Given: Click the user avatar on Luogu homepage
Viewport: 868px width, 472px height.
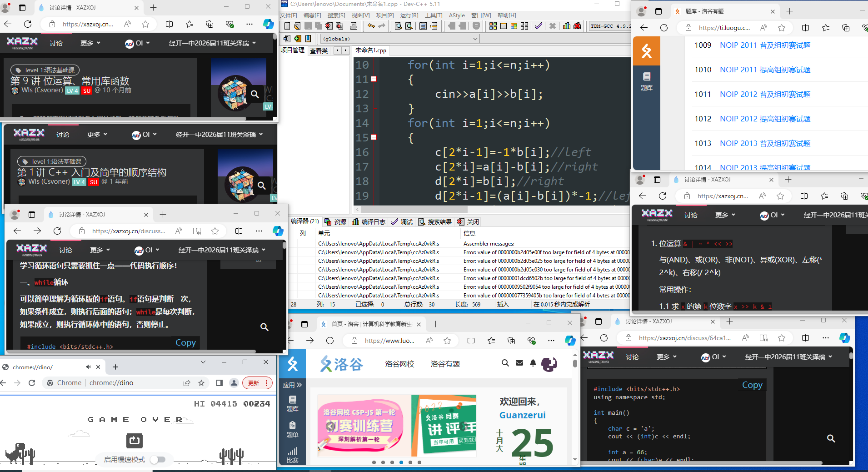Looking at the screenshot, I should click(x=549, y=364).
